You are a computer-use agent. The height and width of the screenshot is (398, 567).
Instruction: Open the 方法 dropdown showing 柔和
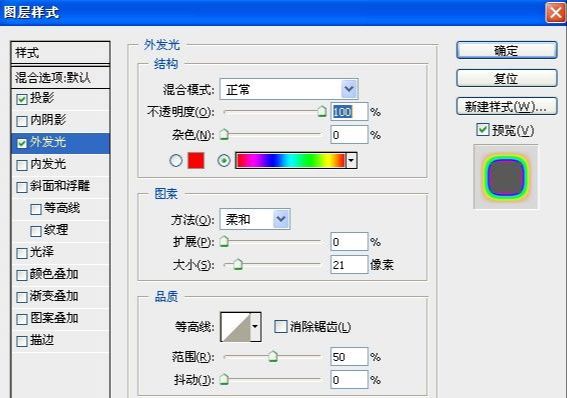(x=255, y=219)
